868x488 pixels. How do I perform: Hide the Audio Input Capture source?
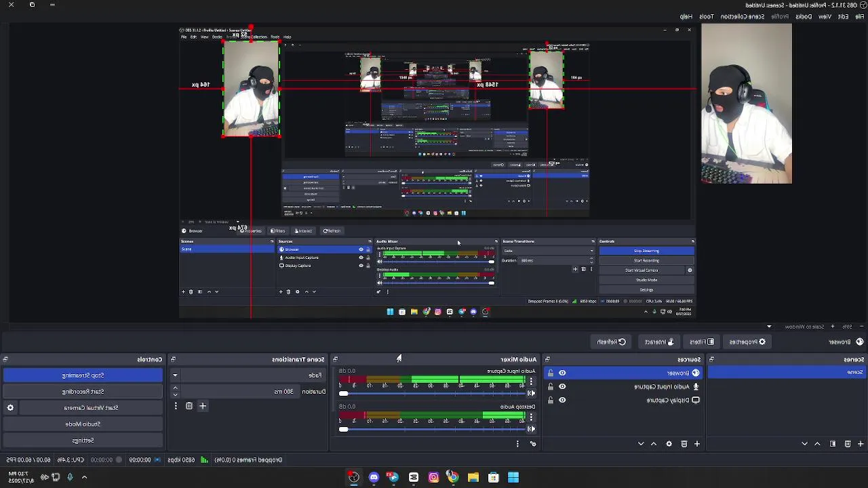click(562, 387)
